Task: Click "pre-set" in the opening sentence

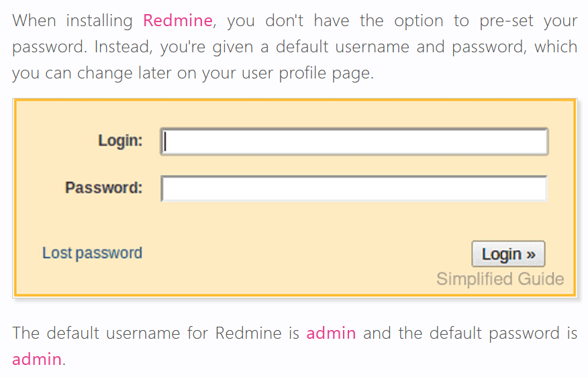Action: [506, 21]
